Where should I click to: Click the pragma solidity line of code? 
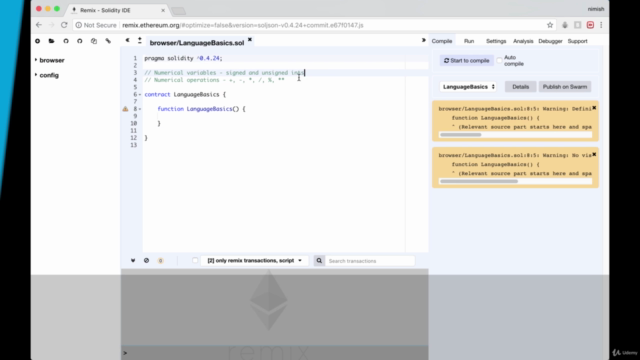(183, 58)
